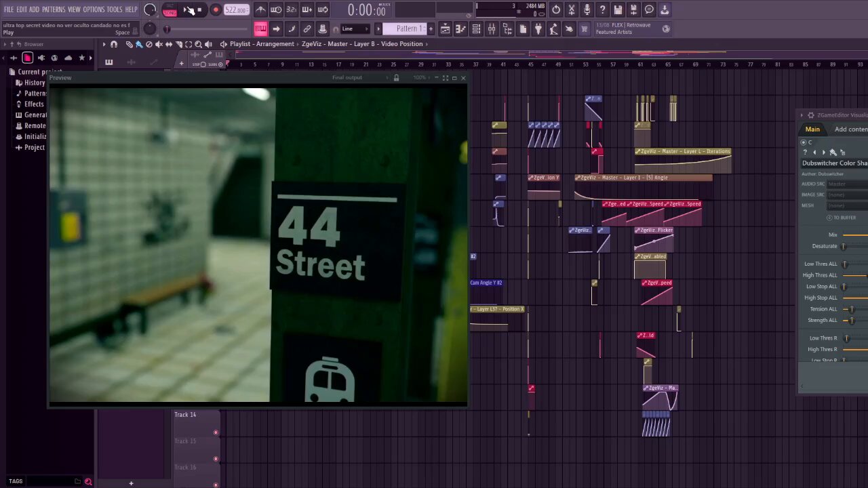This screenshot has width=868, height=488.
Task: Switch to the Main tab in ZGameEditor
Action: click(812, 129)
